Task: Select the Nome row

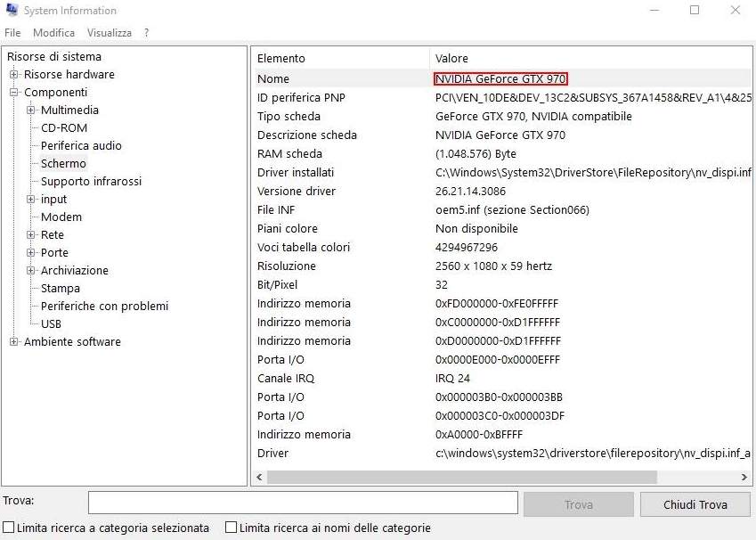Action: [502, 78]
